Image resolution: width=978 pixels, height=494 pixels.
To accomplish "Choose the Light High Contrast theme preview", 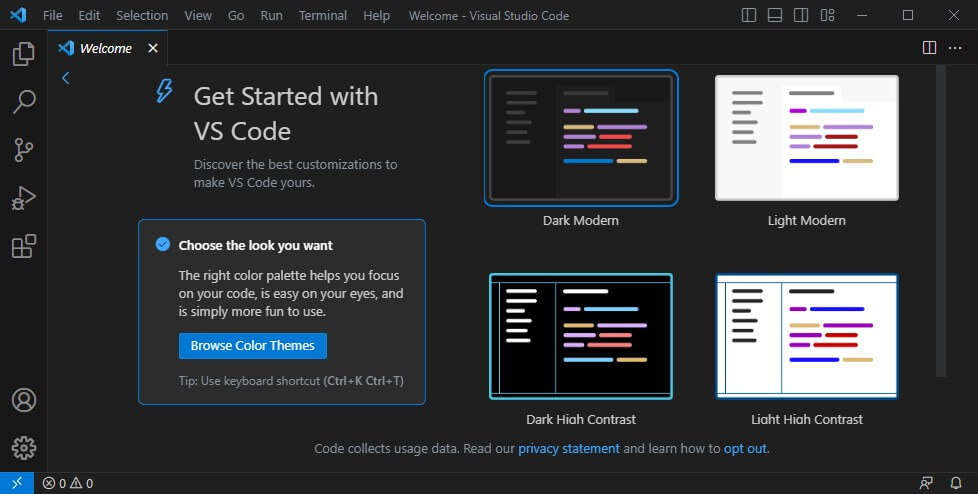I will pyautogui.click(x=806, y=336).
